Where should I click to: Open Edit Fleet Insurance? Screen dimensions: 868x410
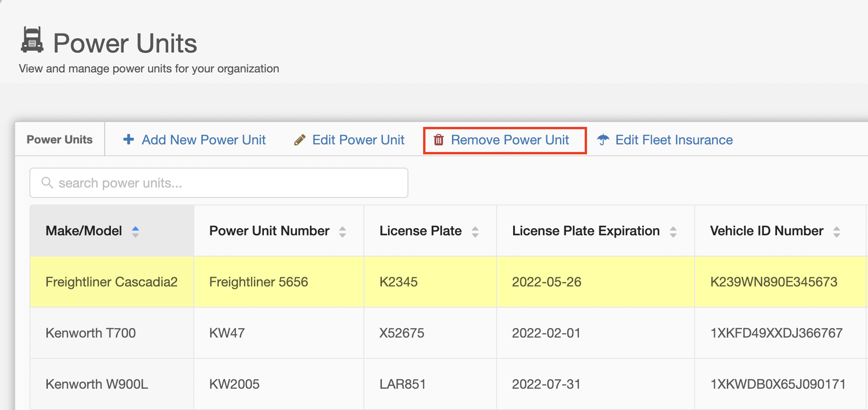pos(665,140)
